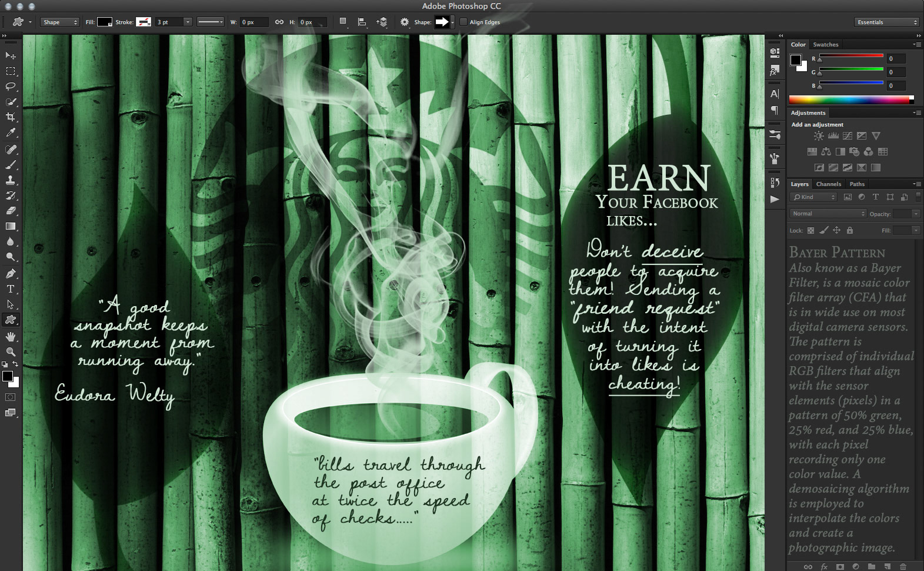The image size is (924, 571).
Task: Toggle type layer filter
Action: (x=875, y=197)
